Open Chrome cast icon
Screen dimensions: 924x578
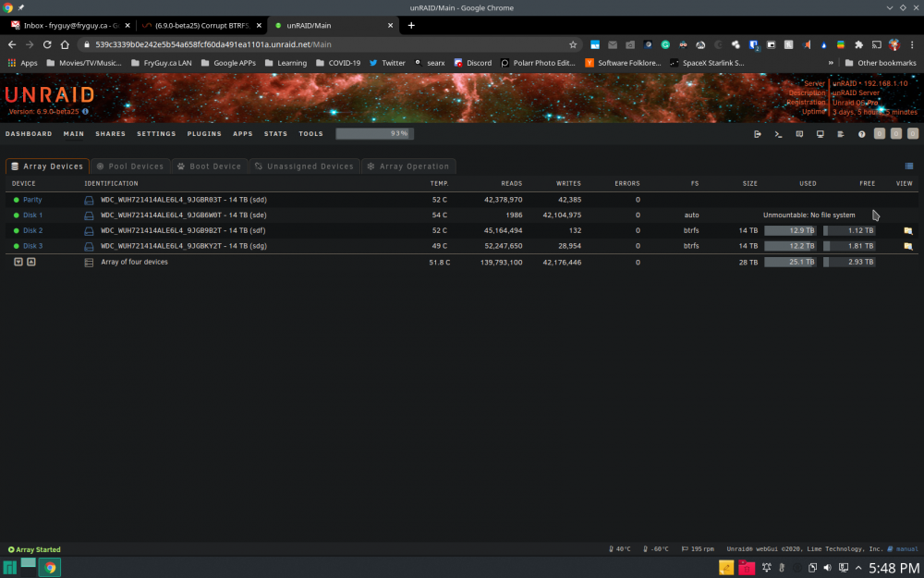click(876, 44)
